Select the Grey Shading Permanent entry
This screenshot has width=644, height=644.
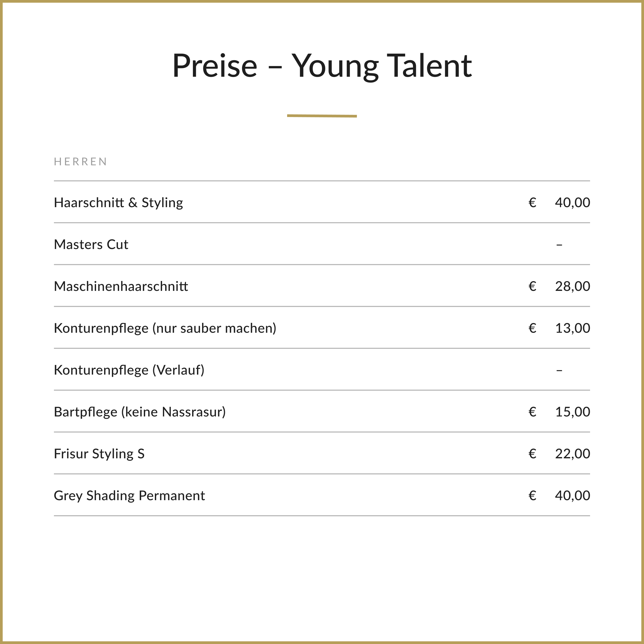coord(129,496)
